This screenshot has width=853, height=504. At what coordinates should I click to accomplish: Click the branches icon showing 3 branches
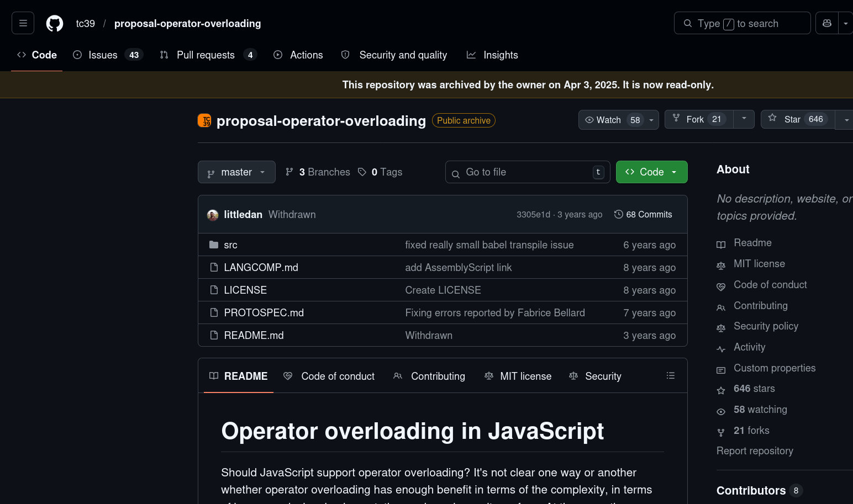289,172
